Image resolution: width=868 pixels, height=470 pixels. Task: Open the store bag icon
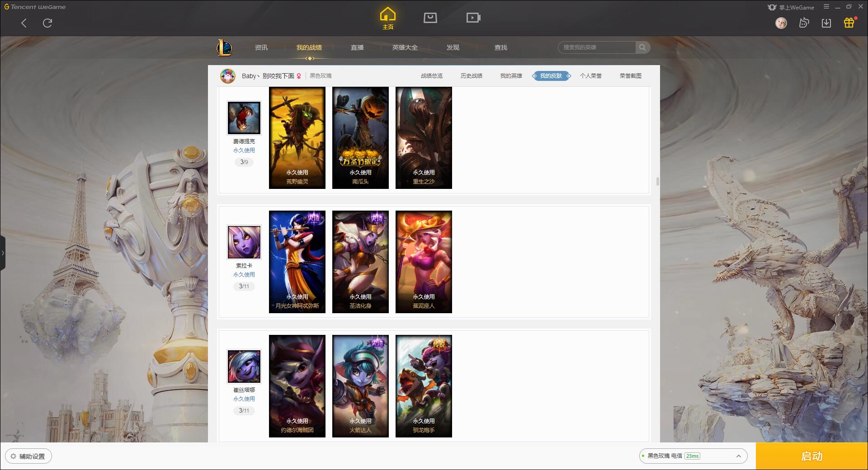pos(430,18)
